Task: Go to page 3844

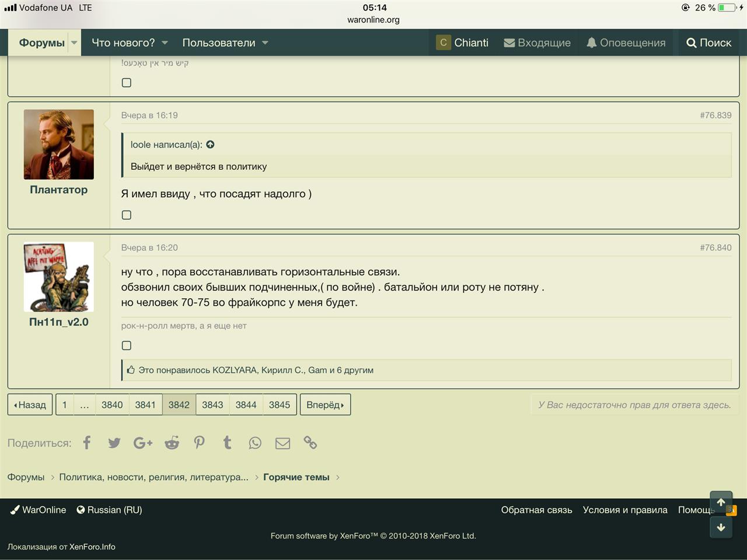Action: pos(246,405)
